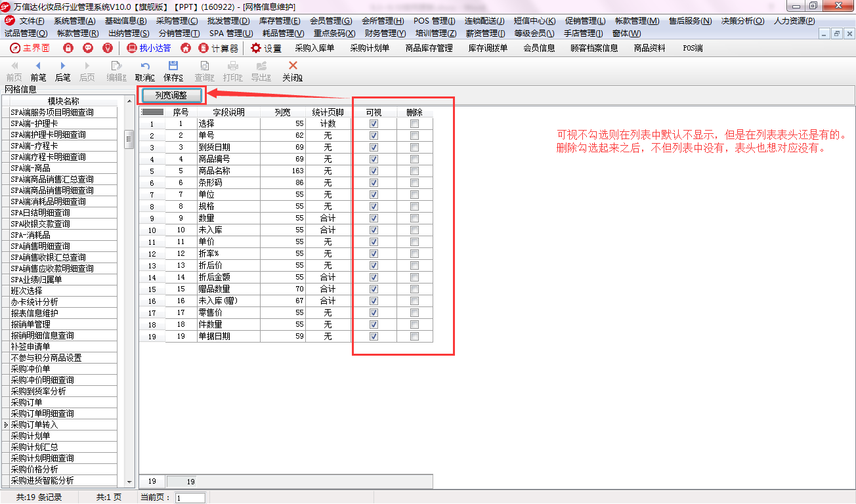Click module list scrollbar down arrow
This screenshot has height=504, width=856.
[x=129, y=482]
